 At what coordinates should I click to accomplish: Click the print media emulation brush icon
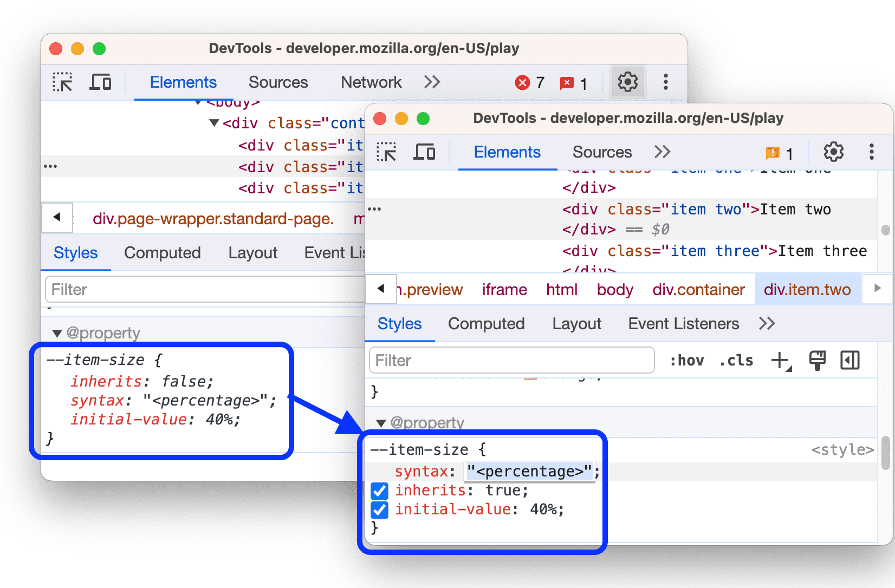pos(817,360)
